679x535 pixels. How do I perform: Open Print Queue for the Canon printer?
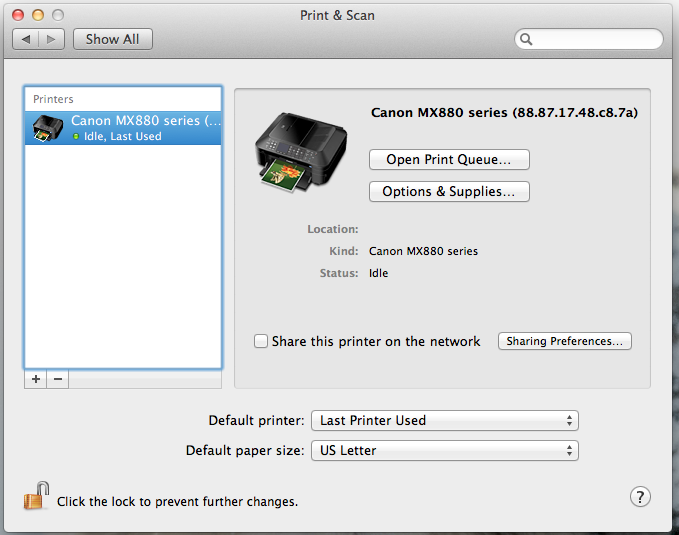449,159
